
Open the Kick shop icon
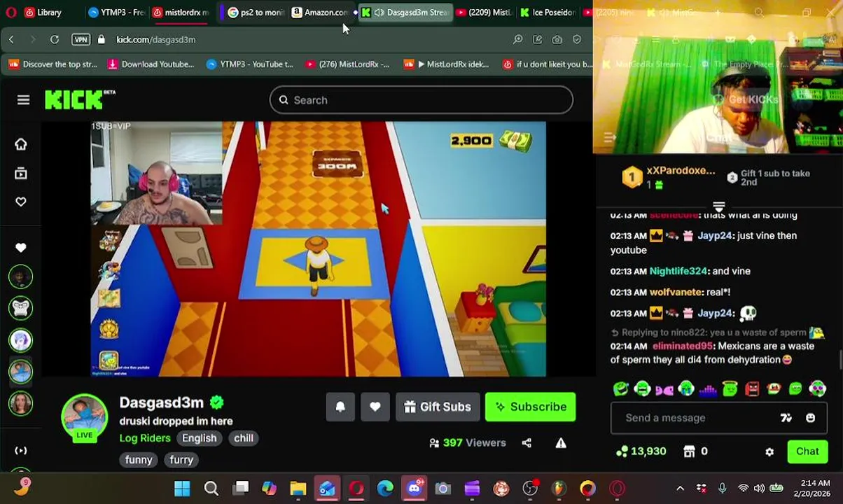(x=689, y=451)
